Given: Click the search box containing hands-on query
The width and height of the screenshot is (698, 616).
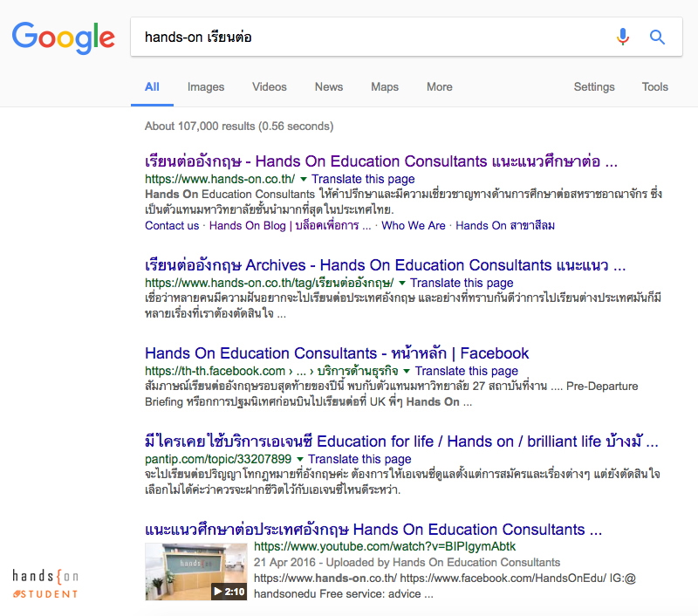Looking at the screenshot, I should (406, 37).
